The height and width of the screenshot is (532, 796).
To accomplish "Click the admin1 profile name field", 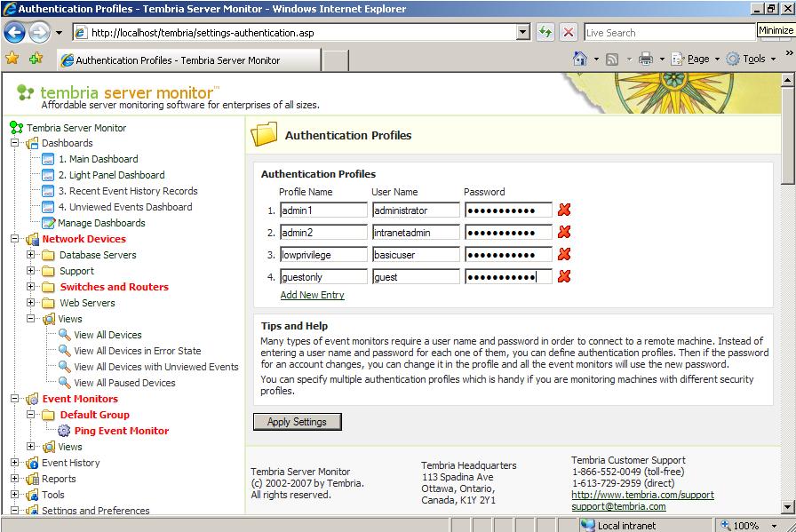I will pyautogui.click(x=323, y=210).
